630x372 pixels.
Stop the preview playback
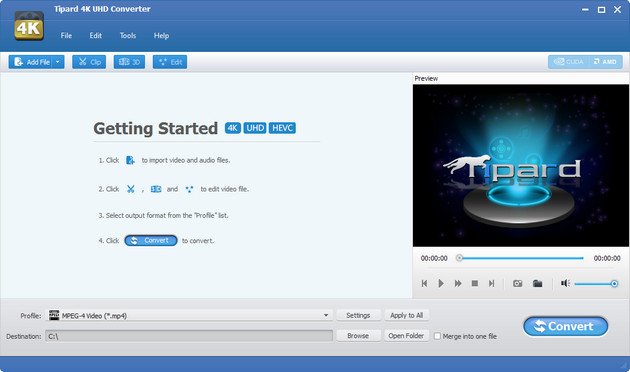click(x=475, y=283)
